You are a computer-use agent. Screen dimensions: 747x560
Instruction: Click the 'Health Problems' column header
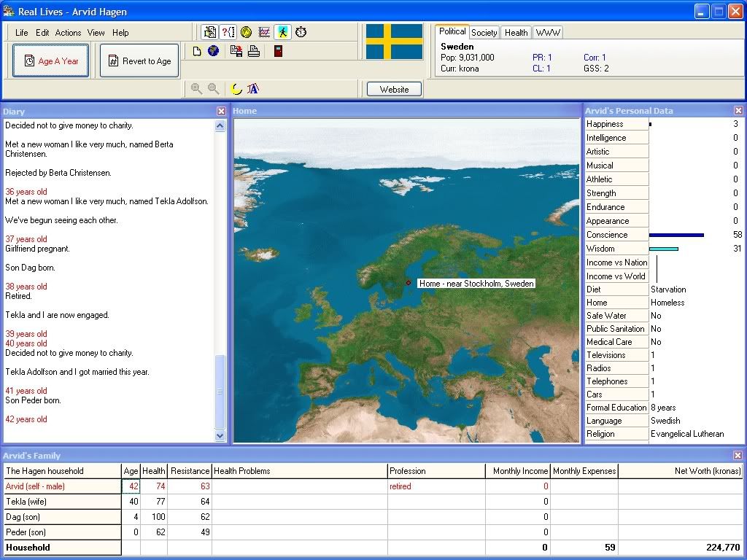[x=300, y=471]
